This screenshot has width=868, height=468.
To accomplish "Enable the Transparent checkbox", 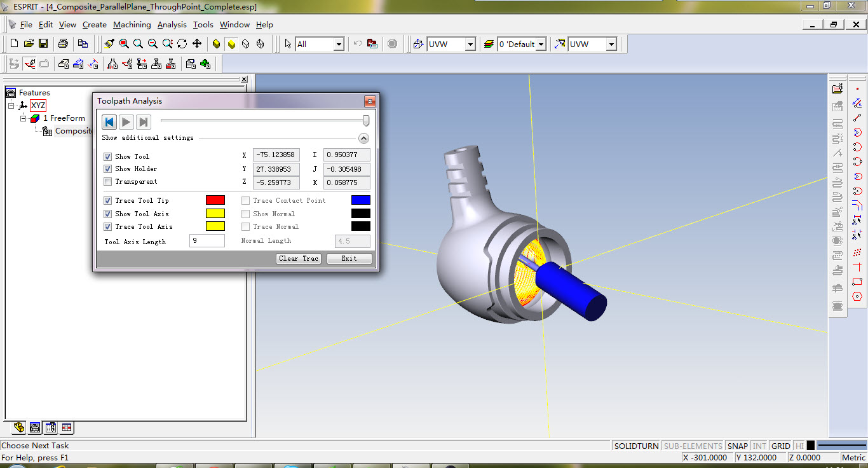I will click(107, 182).
